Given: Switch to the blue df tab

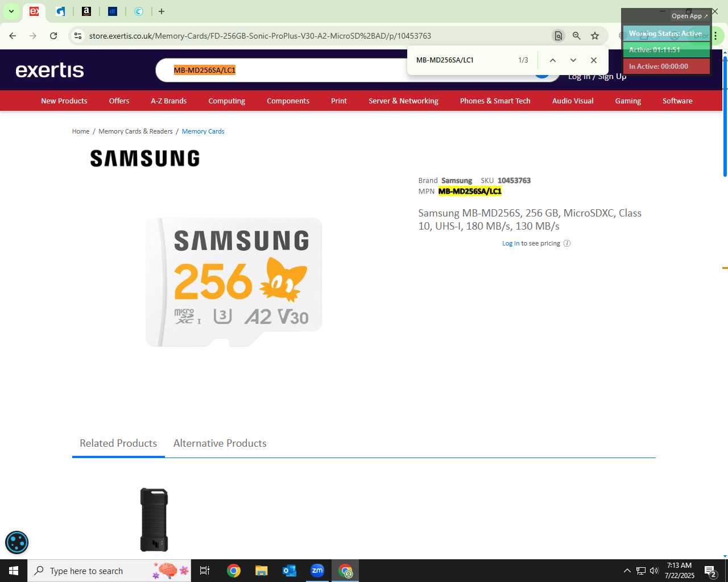Looking at the screenshot, I should pyautogui.click(x=113, y=11).
